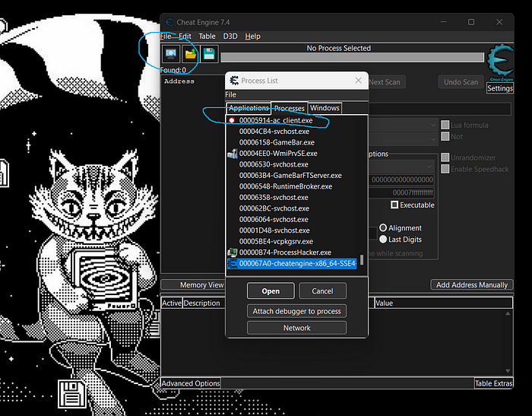
Task: Click the Start address field 0000000000000000
Action: pos(401,179)
